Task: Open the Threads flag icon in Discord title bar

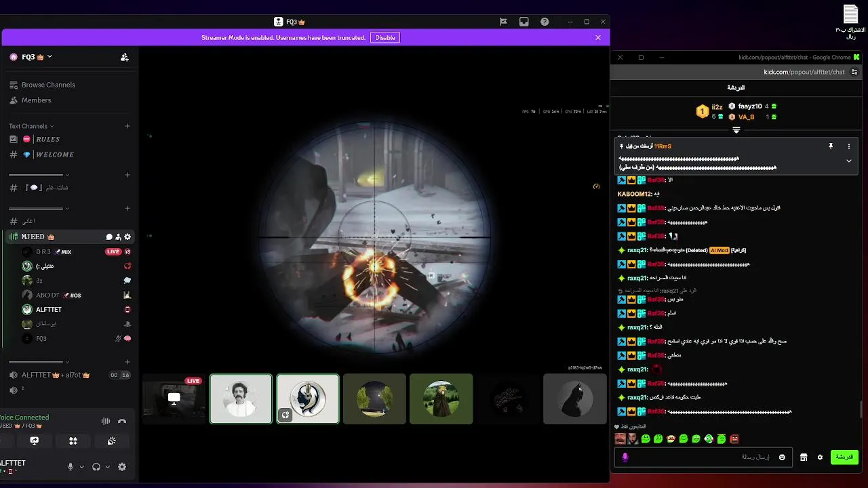Action: [503, 22]
